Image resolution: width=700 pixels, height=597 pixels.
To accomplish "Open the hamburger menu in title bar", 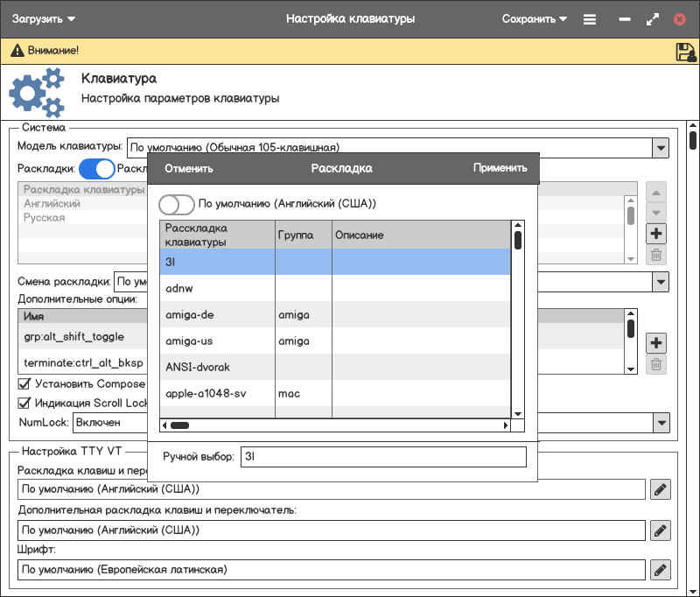I will click(x=590, y=18).
